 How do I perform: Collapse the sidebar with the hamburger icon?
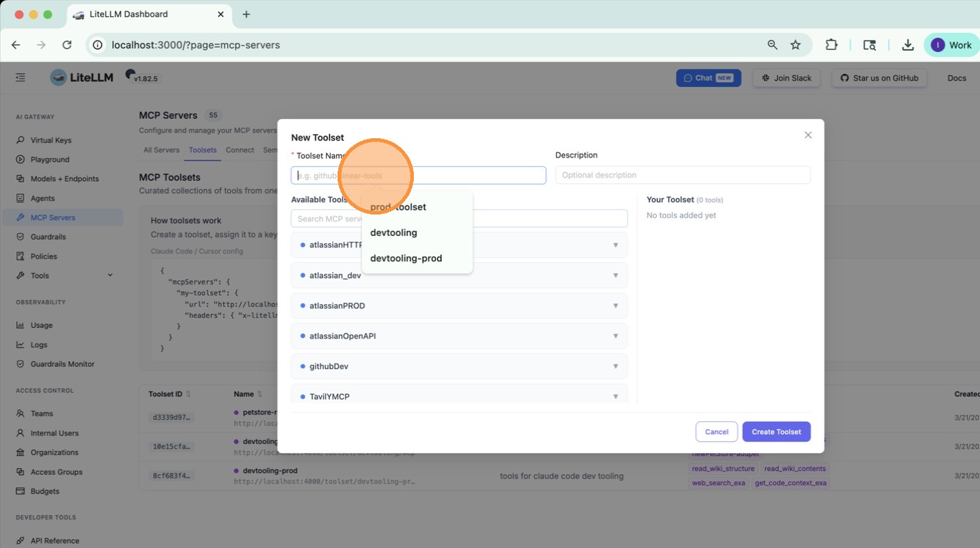pyautogui.click(x=20, y=78)
